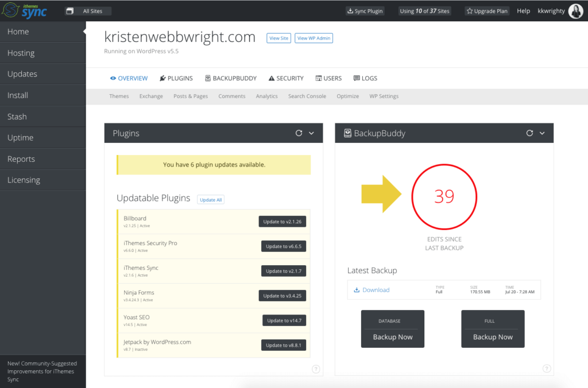The width and height of the screenshot is (588, 388).
Task: Click the All Sites window icon
Action: pyautogui.click(x=69, y=11)
